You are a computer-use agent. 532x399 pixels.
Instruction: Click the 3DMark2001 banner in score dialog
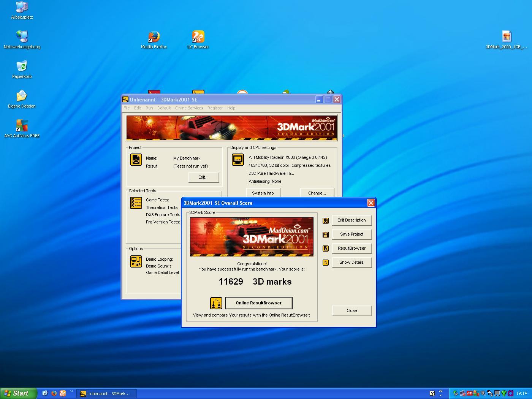[252, 237]
